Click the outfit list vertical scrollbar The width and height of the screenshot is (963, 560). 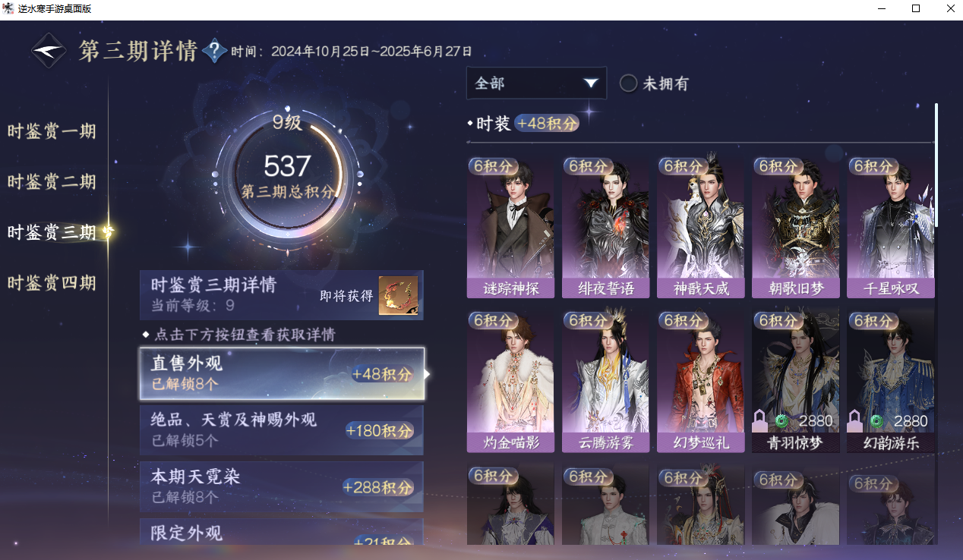936,165
